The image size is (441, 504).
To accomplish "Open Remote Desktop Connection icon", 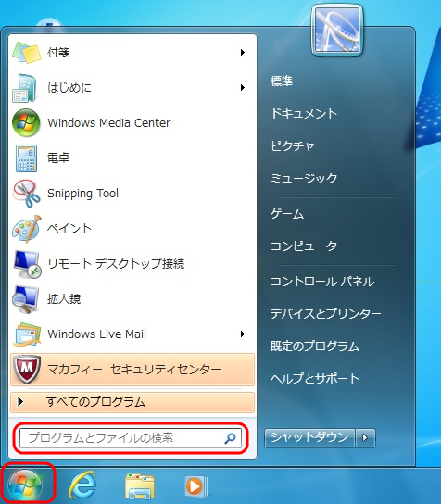I will pyautogui.click(x=27, y=264).
